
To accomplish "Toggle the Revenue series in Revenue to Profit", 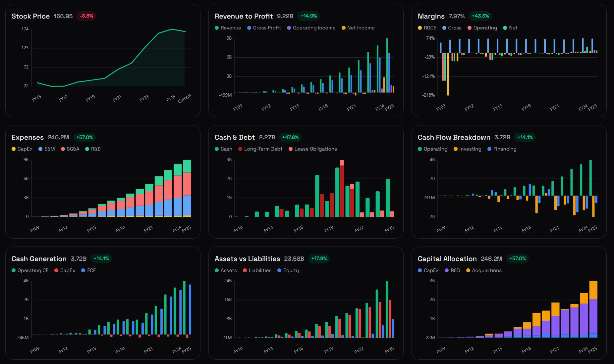I will (x=228, y=28).
